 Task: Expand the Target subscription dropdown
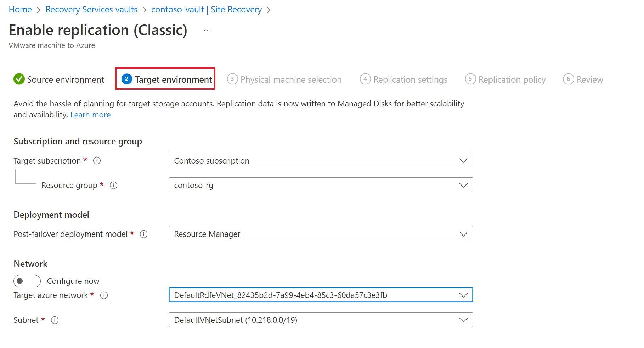click(x=321, y=160)
